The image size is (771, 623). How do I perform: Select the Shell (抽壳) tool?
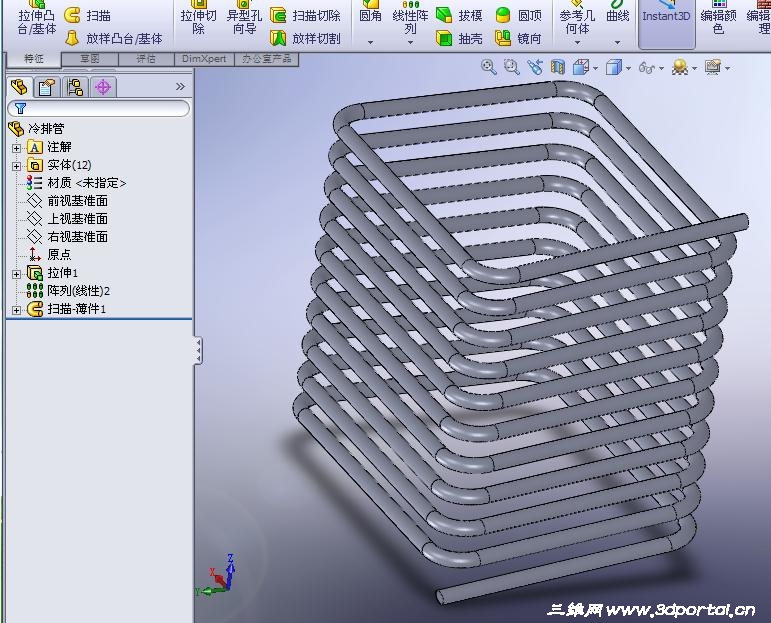pos(459,38)
